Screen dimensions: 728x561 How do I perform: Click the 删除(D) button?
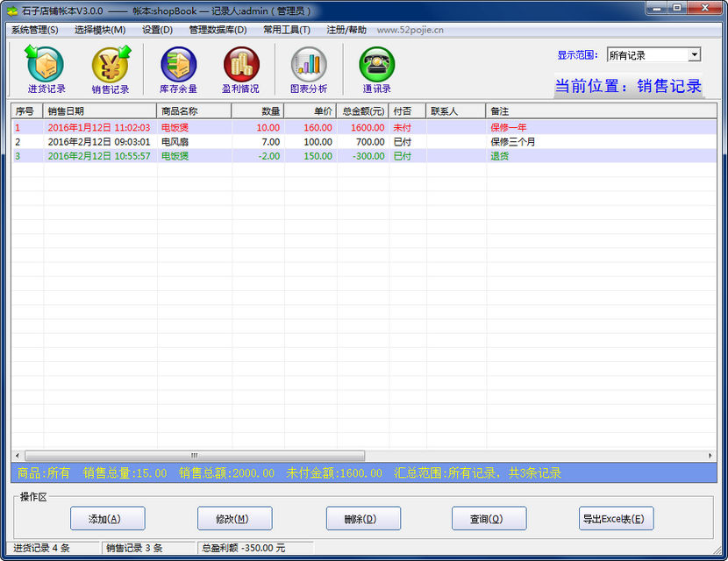363,518
